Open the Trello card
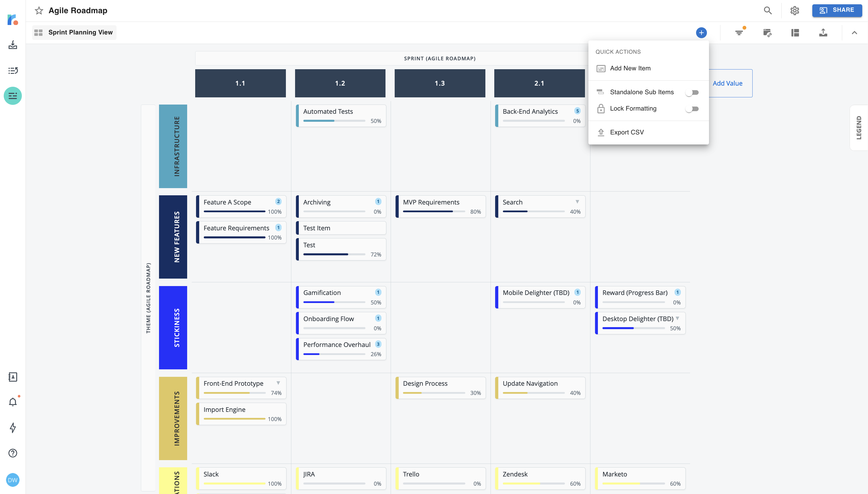This screenshot has width=868, height=494. point(440,478)
